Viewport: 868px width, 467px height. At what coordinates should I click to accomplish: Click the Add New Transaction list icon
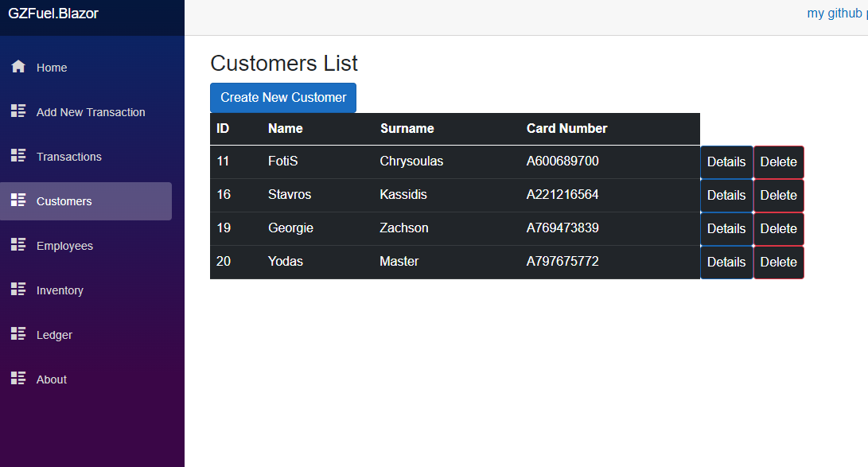pos(18,111)
